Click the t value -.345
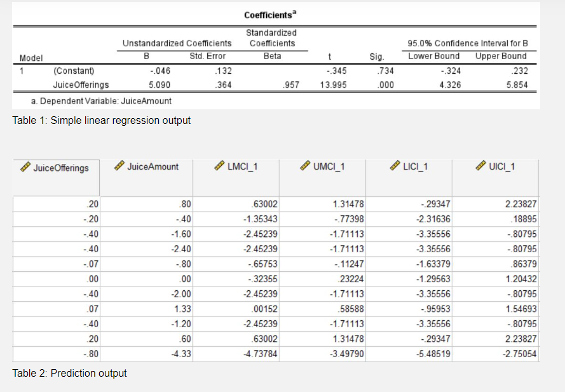 point(337,71)
